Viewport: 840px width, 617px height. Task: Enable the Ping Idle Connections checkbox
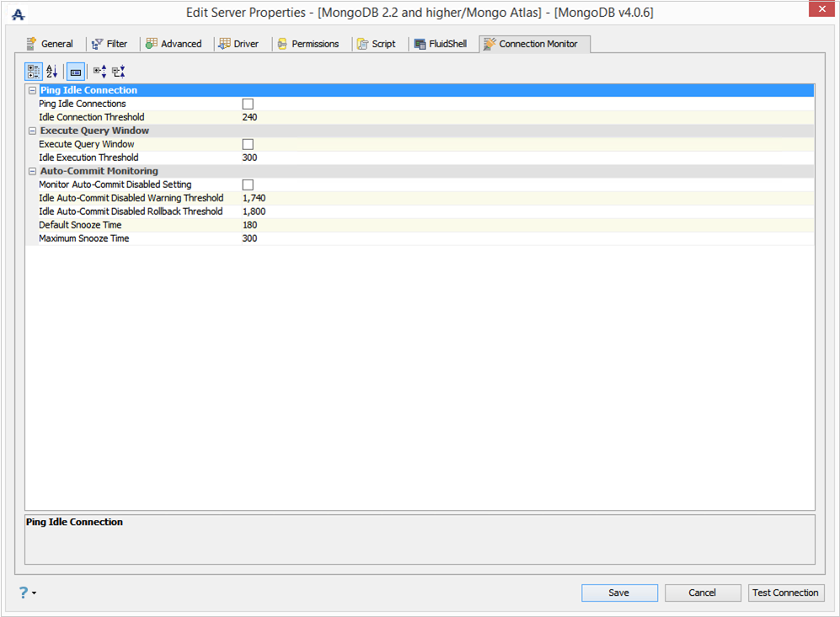pos(248,104)
